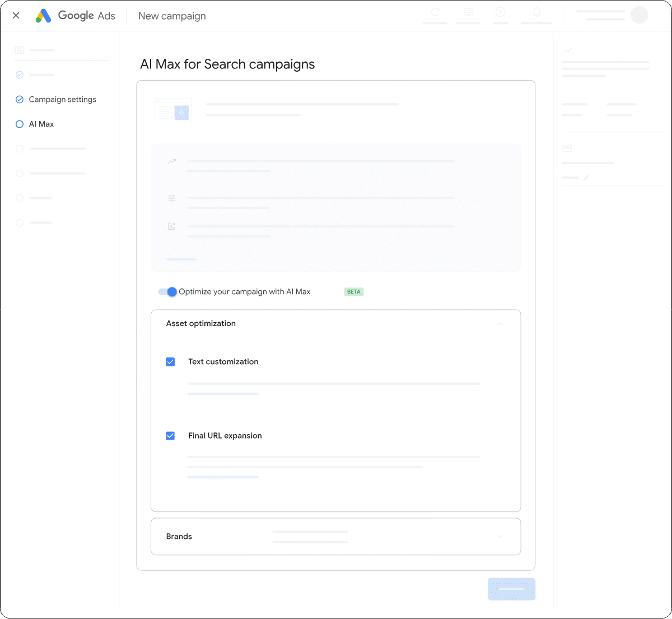
Task: Click the search icon in left sidebar
Action: point(20,50)
